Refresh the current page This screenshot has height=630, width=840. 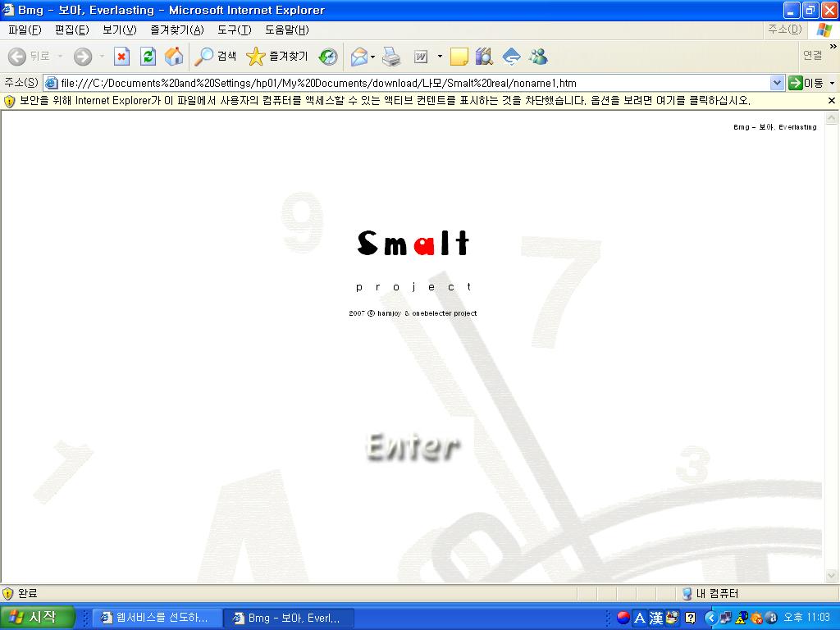148,57
